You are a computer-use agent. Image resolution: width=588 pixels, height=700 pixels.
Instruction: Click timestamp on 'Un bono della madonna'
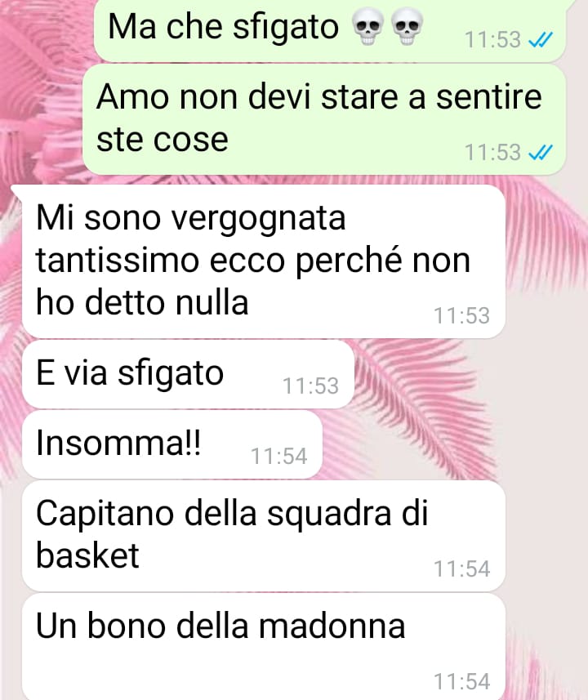pos(462,682)
